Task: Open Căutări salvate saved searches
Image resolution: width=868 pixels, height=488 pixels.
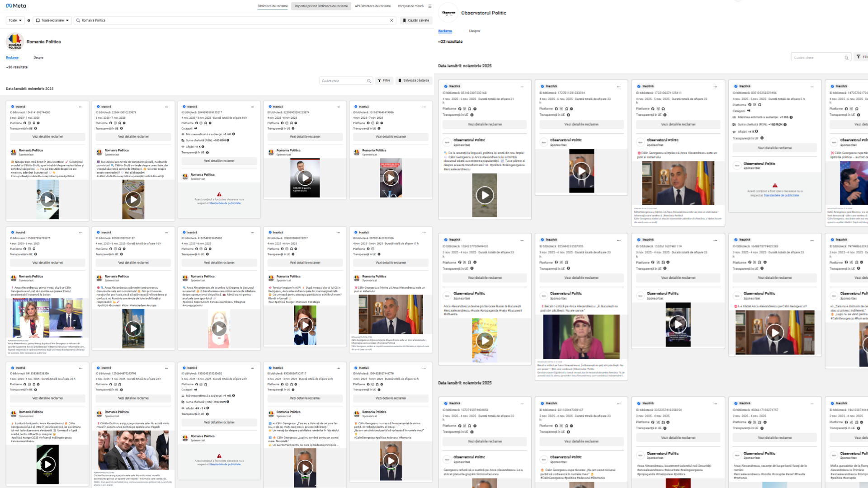Action: click(x=416, y=20)
